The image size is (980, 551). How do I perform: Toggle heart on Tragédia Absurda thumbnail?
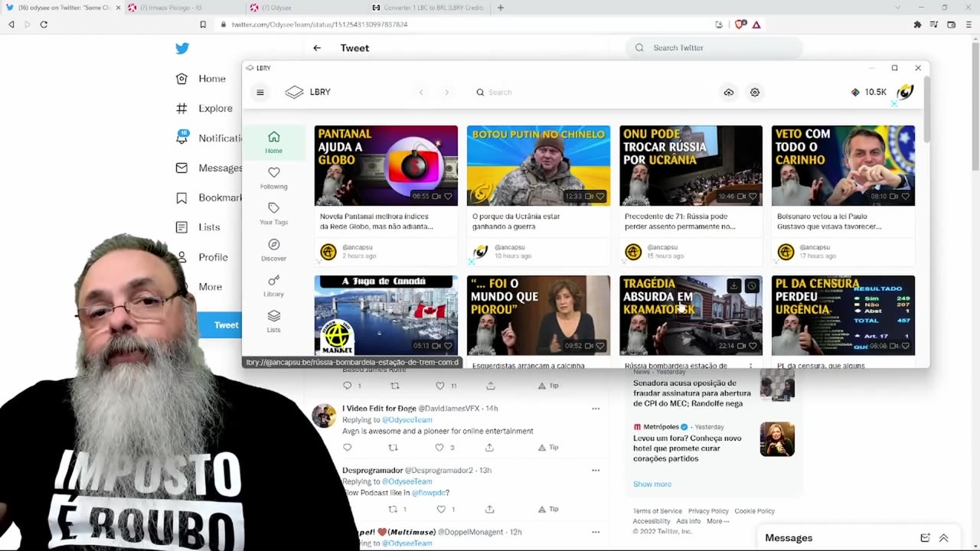point(753,346)
